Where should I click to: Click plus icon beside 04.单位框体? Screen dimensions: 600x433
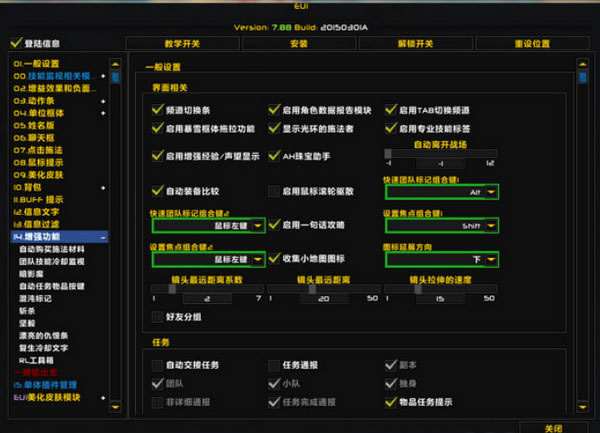coord(103,113)
